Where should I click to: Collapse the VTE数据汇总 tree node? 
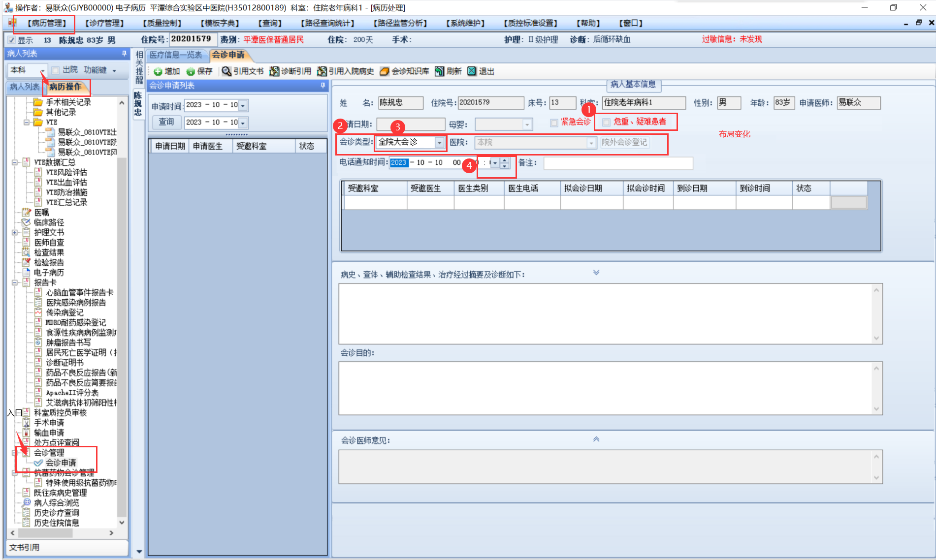14,162
